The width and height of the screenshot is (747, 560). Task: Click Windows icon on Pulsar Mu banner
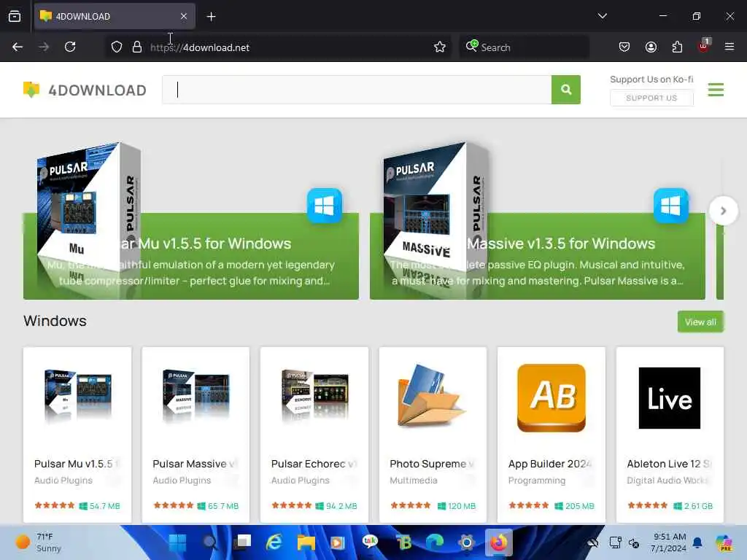point(325,206)
